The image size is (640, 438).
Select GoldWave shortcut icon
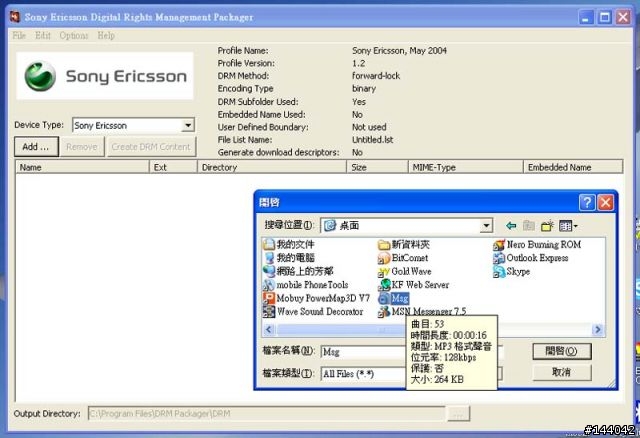click(x=384, y=271)
